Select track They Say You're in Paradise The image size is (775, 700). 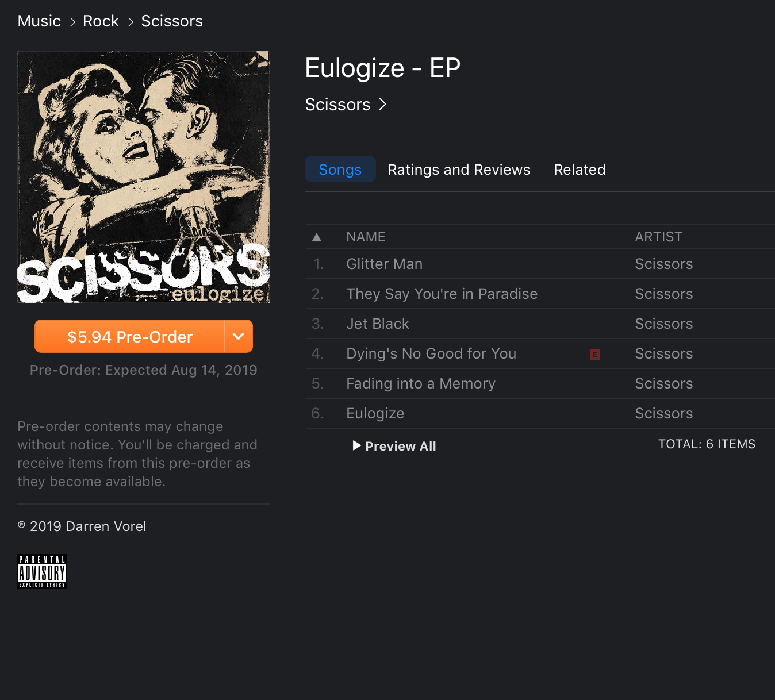[x=540, y=294]
